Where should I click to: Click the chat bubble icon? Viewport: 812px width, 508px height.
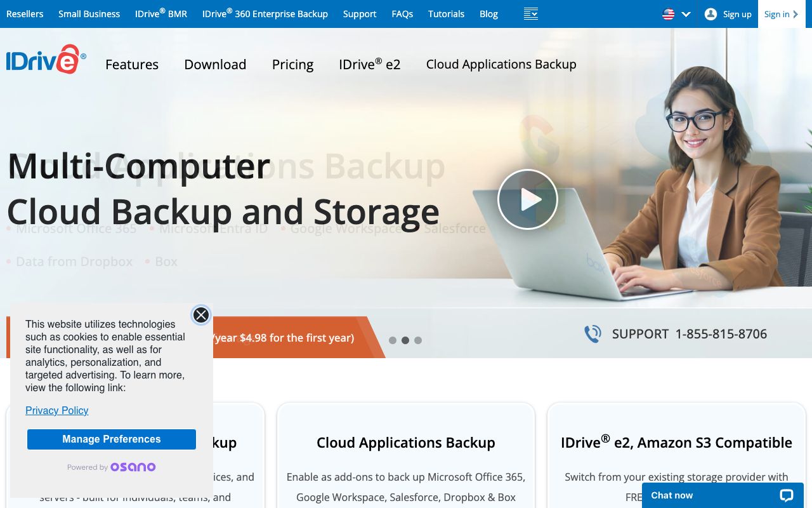click(x=787, y=495)
